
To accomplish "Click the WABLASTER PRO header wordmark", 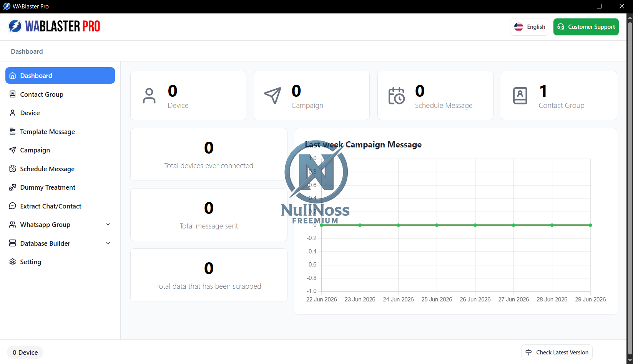I will [63, 26].
